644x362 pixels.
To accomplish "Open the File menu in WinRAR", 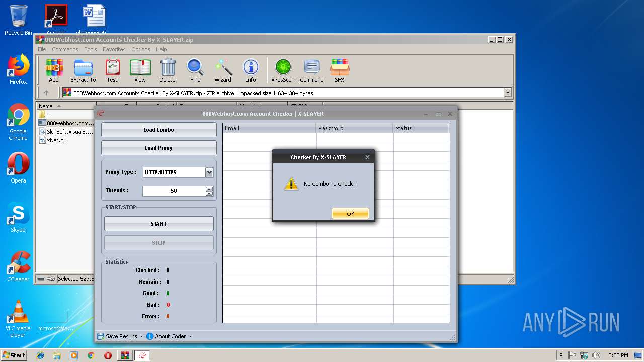I will click(x=42, y=49).
